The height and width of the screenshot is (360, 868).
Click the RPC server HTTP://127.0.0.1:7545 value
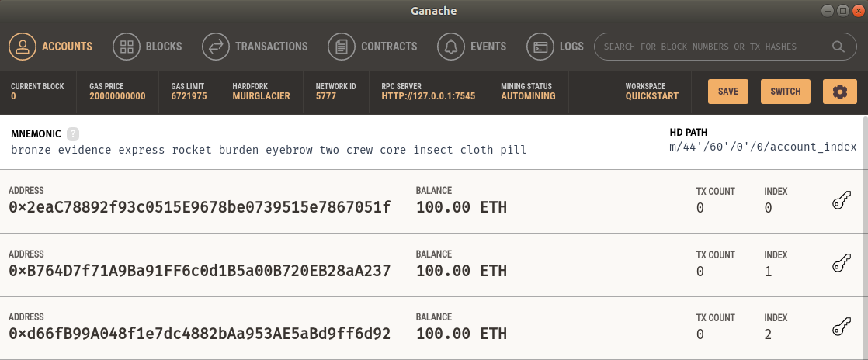tap(428, 96)
